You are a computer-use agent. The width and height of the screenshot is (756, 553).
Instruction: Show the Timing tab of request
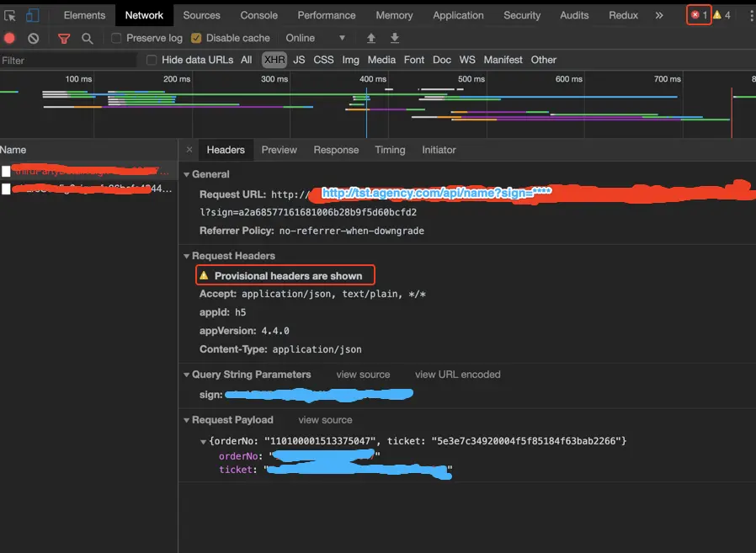point(390,150)
